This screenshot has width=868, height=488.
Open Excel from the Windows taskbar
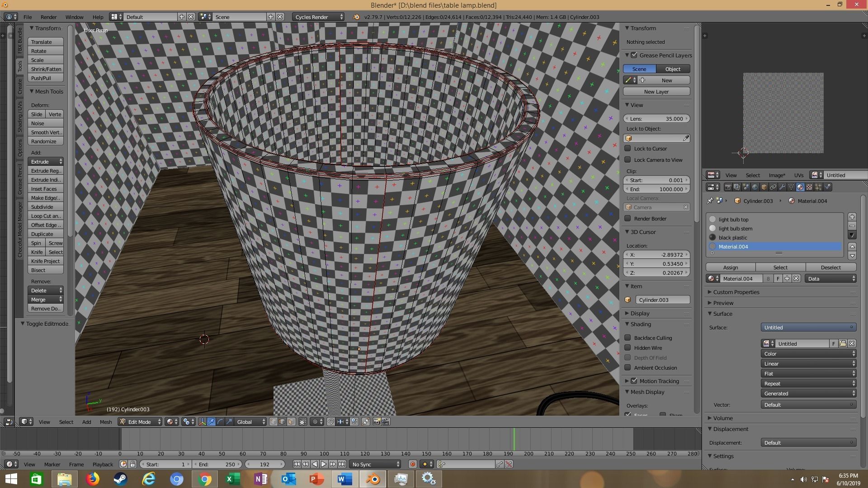[232, 479]
